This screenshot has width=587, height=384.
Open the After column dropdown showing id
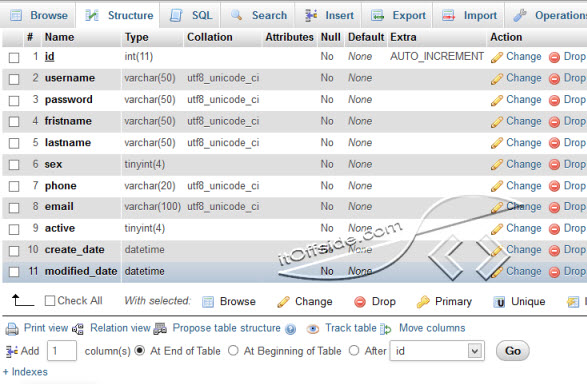(x=437, y=351)
